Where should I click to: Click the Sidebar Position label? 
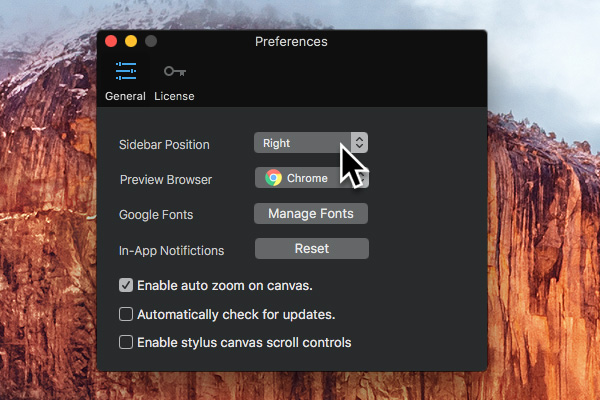point(164,145)
